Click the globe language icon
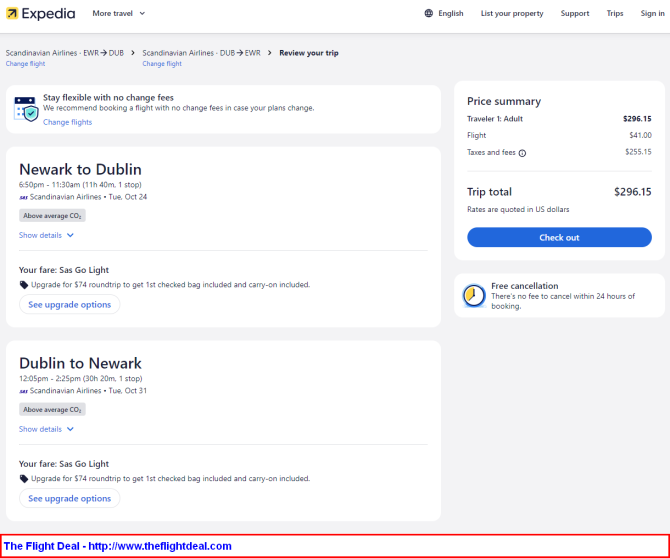Screen dimensions: 670x558 coord(429,13)
